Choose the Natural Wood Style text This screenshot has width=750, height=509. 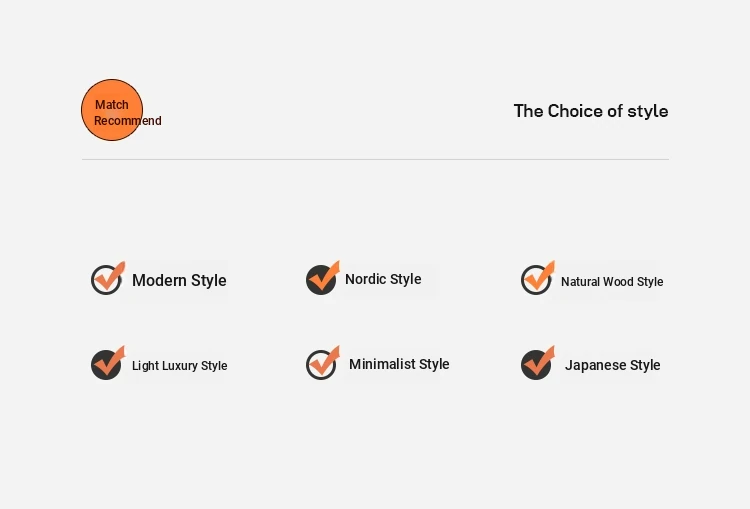click(612, 282)
